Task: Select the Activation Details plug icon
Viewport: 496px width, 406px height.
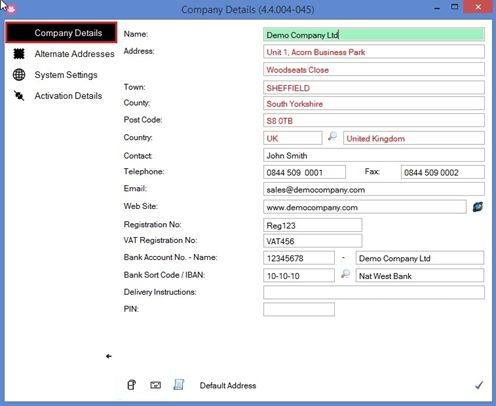Action: point(19,96)
